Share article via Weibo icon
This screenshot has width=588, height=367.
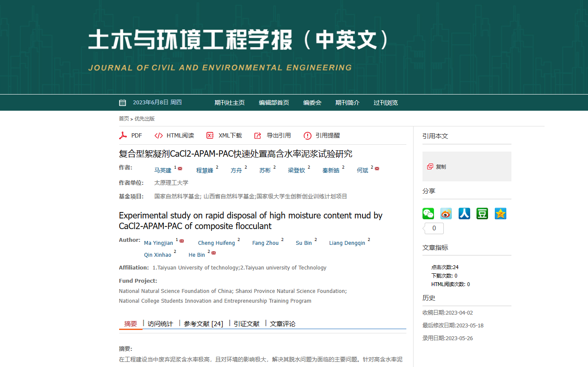(x=446, y=214)
